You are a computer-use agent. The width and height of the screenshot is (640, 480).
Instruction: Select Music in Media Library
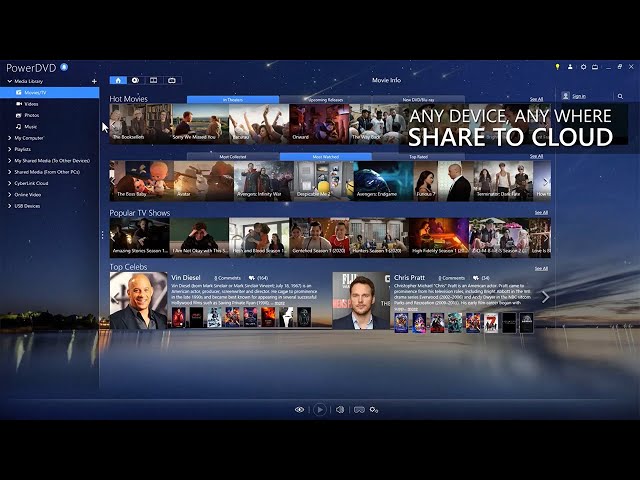pos(49,127)
